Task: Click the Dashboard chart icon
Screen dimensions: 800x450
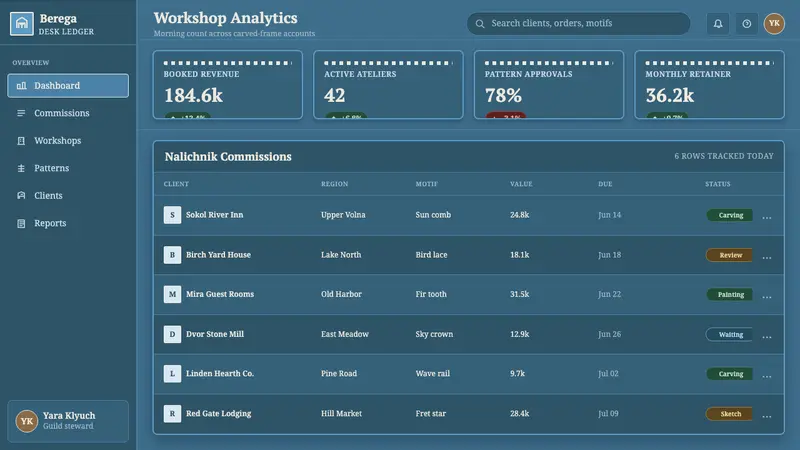Action: pyautogui.click(x=21, y=86)
